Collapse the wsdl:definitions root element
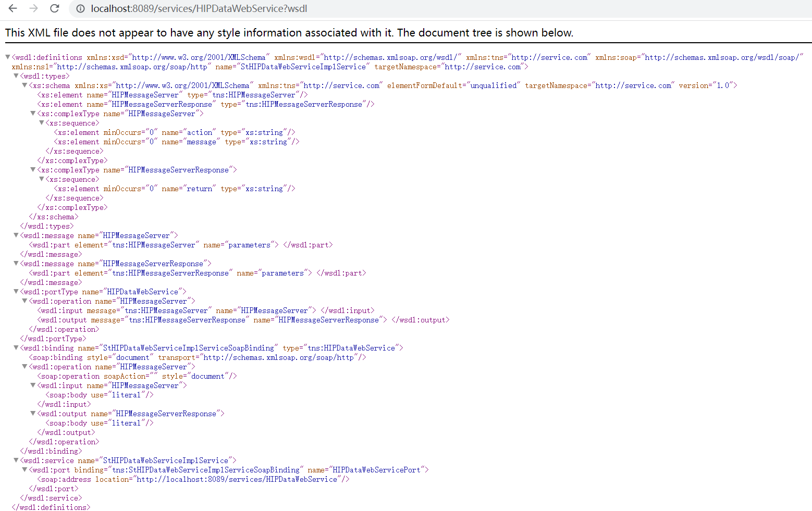This screenshot has width=812, height=511. point(7,57)
